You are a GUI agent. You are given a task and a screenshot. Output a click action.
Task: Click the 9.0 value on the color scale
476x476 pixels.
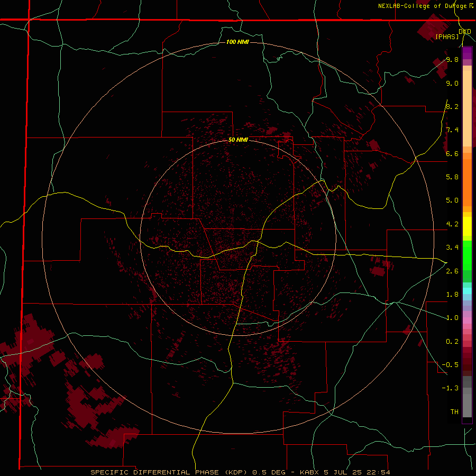(452, 83)
